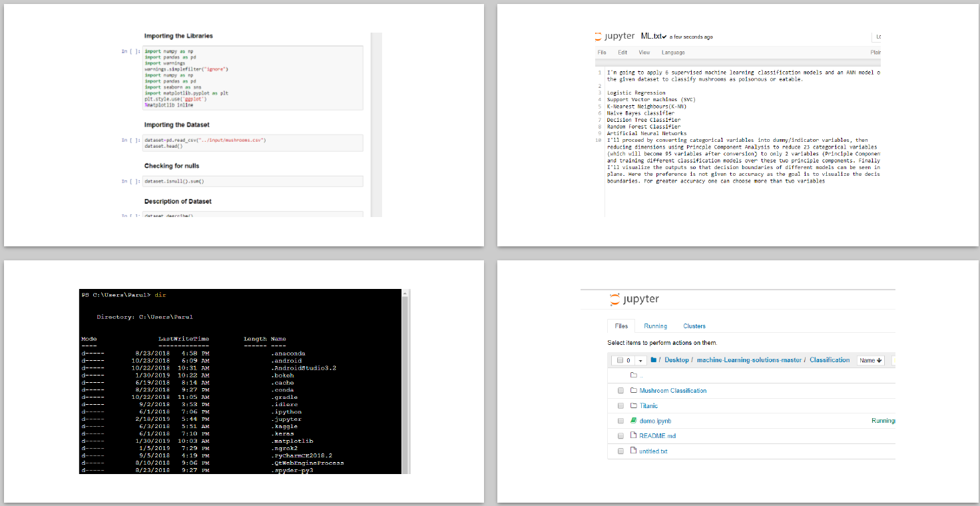Image resolution: width=980 pixels, height=506 pixels.
Task: Click the 'Checking for nulls' heading
Action: click(x=172, y=166)
